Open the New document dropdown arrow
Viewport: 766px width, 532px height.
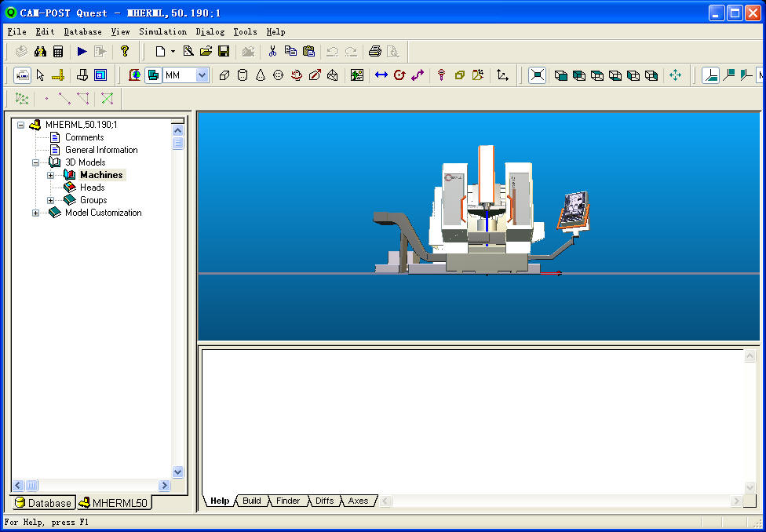173,51
